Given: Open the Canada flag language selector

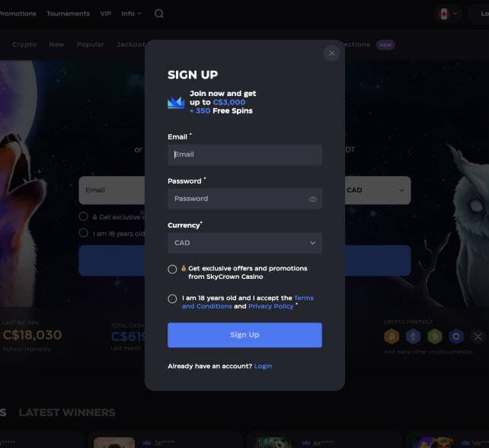Looking at the screenshot, I should [448, 14].
